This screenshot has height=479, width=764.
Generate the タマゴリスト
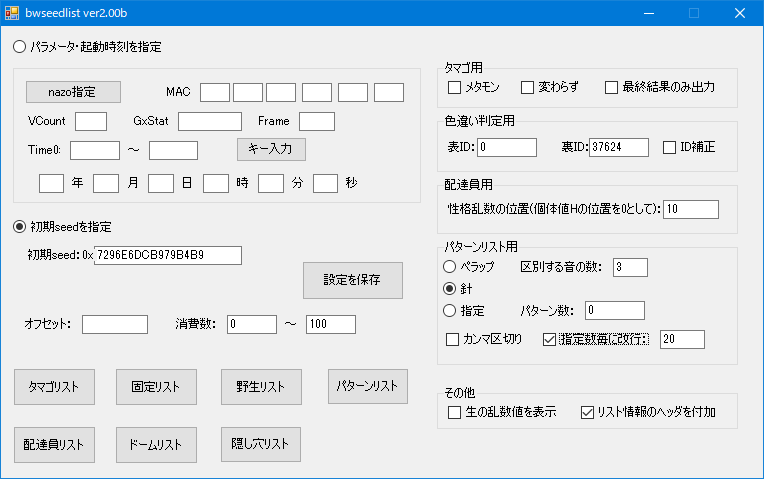tap(54, 387)
